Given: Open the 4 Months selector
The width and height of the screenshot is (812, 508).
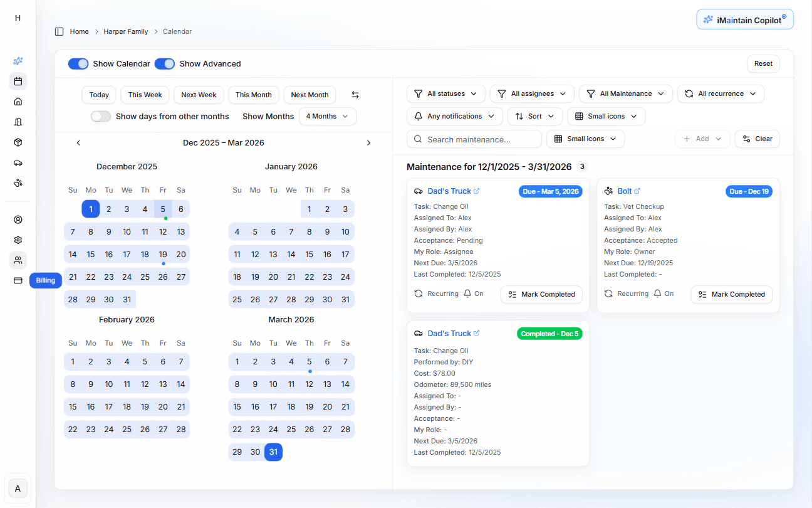Looking at the screenshot, I should coord(327,116).
